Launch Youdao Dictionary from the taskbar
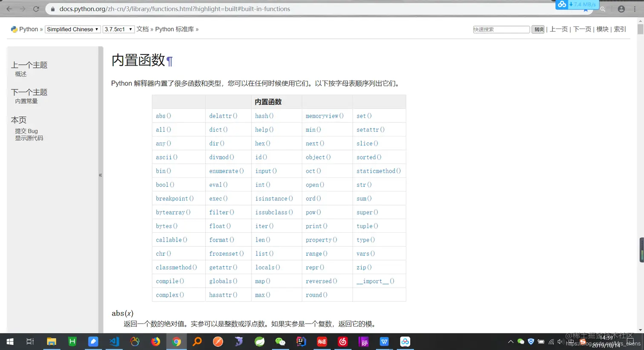The image size is (644, 350). (321, 341)
